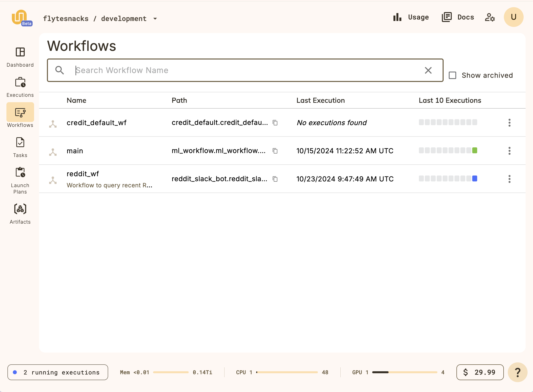
Task: Open Usage statistics
Action: tap(410, 17)
